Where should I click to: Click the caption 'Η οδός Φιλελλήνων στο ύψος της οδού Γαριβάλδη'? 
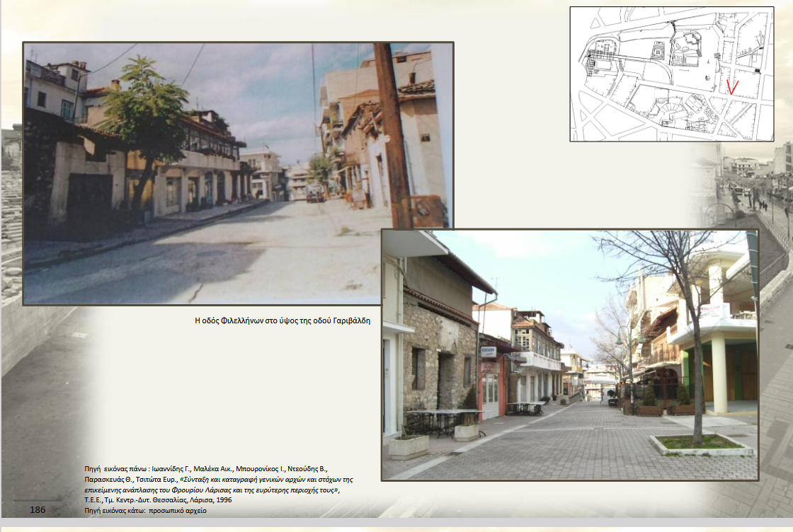click(x=283, y=320)
